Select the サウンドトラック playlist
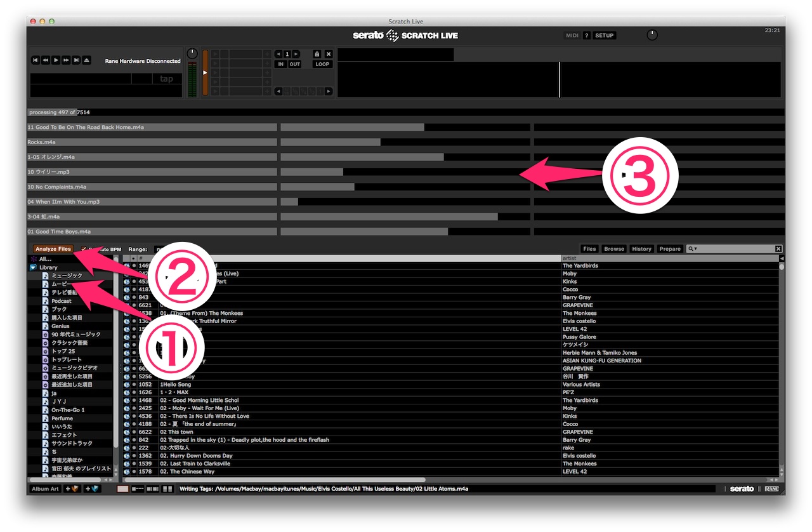 click(72, 443)
